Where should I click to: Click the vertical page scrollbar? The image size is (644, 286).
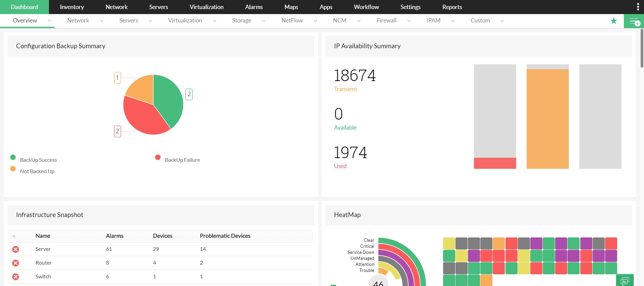(x=642, y=49)
